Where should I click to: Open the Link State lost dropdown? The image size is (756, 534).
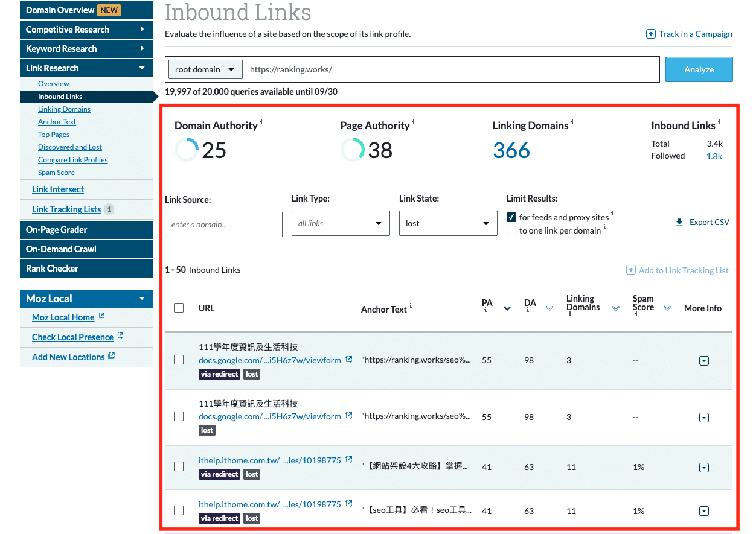[x=447, y=223]
